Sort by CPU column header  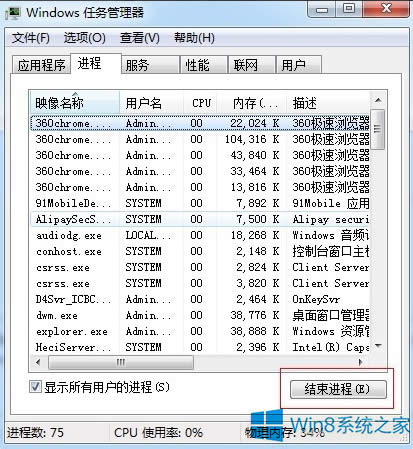pos(200,103)
